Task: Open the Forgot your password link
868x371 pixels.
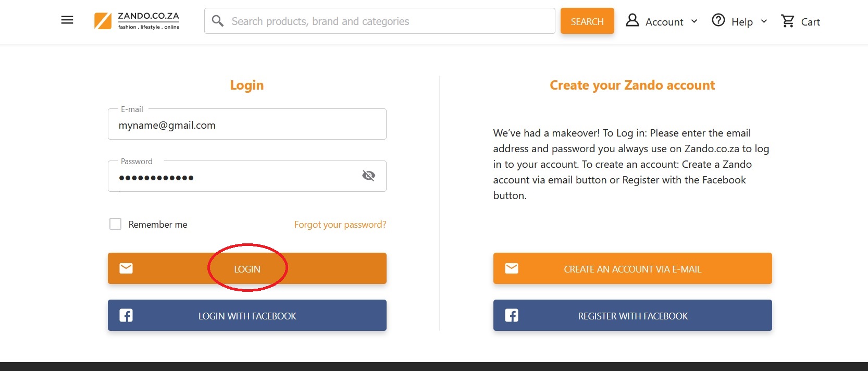Action: pyautogui.click(x=340, y=225)
